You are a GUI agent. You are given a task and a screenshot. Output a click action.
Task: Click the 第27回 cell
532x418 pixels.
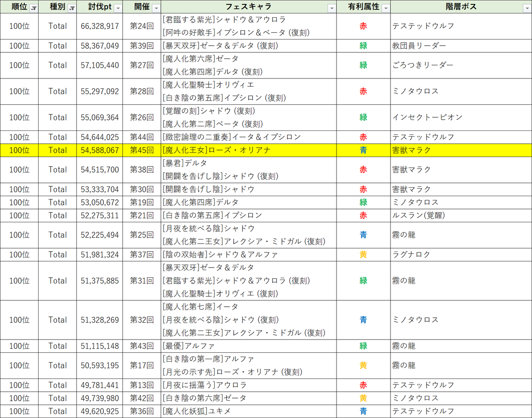pos(142,65)
